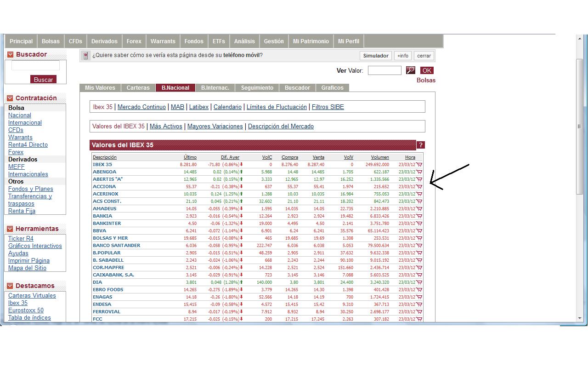Image resolution: width=588 pixels, height=368 pixels.
Task: Open the Mercado Continuo link
Action: pyautogui.click(x=141, y=107)
